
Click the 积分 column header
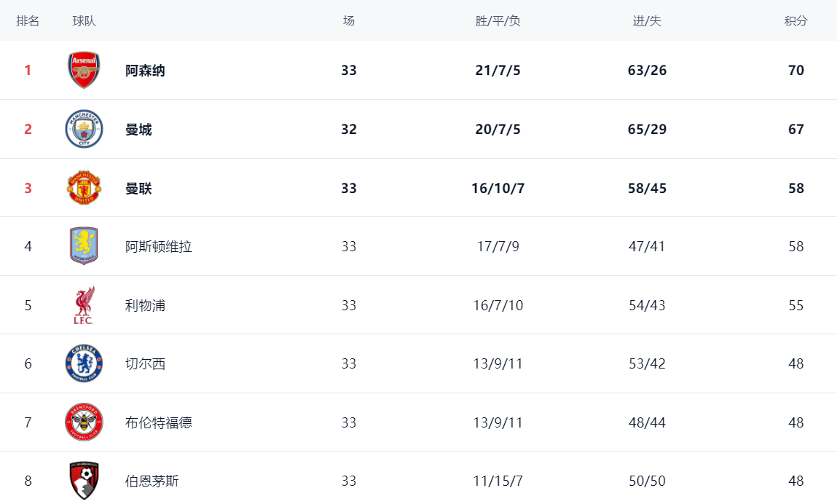point(795,21)
